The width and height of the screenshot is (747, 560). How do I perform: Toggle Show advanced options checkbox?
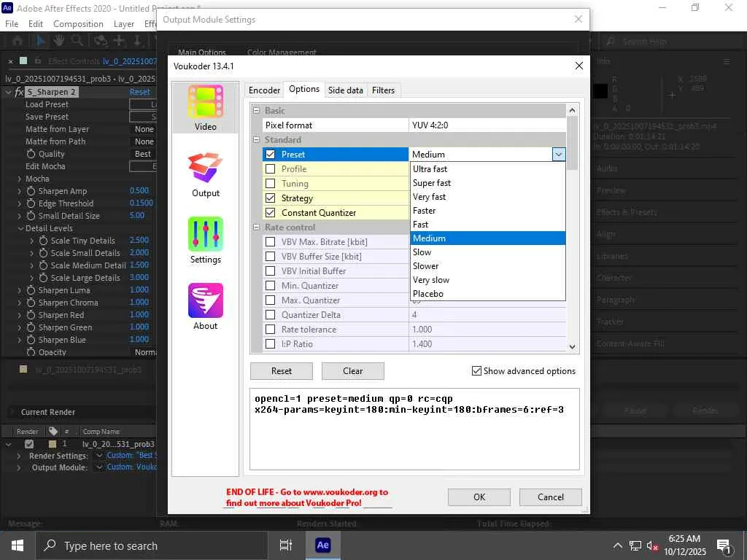[476, 371]
